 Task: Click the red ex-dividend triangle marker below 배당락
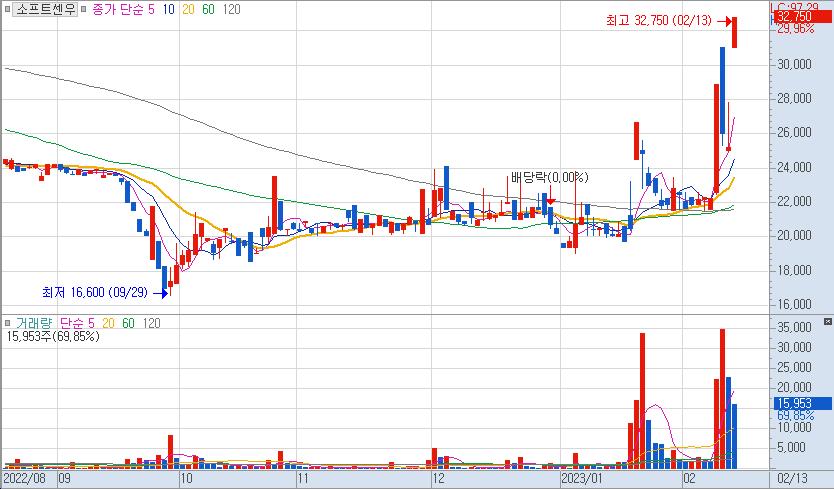tap(551, 201)
